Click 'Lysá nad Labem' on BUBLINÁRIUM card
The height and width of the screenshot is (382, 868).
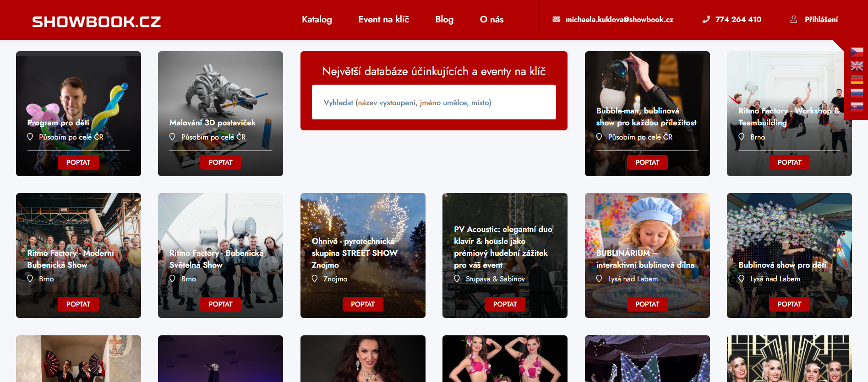coord(633,279)
